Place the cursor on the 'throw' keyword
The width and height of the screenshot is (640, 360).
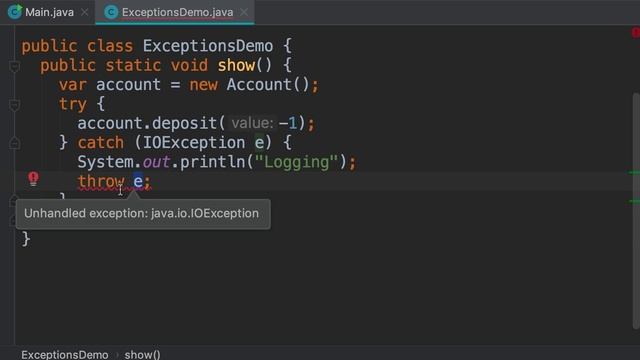click(101, 181)
